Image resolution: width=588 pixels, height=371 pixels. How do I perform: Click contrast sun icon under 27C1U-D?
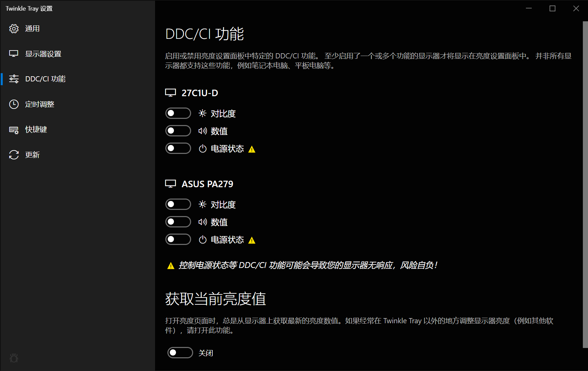point(202,113)
